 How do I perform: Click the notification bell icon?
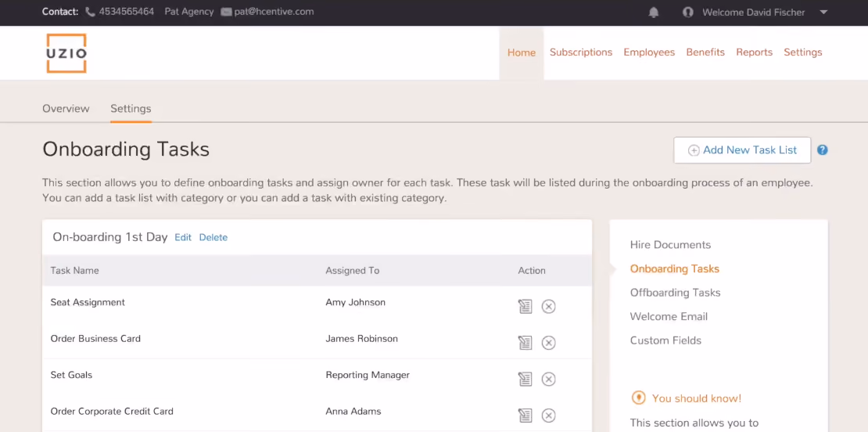[654, 13]
